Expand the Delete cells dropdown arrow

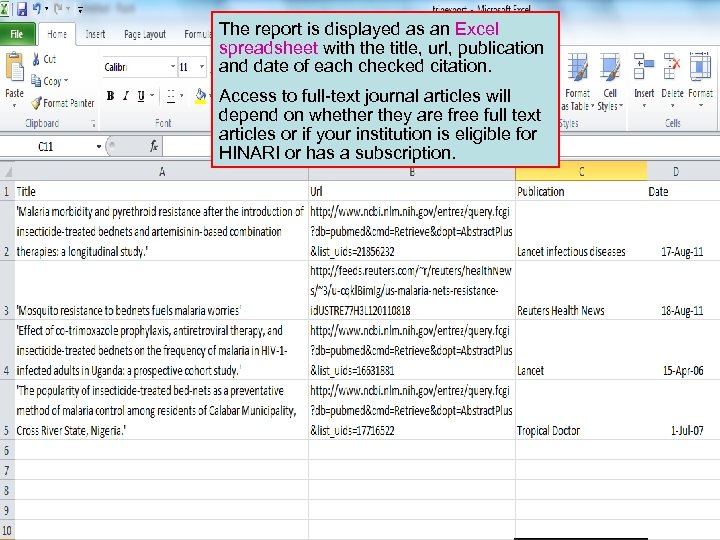pyautogui.click(x=672, y=106)
